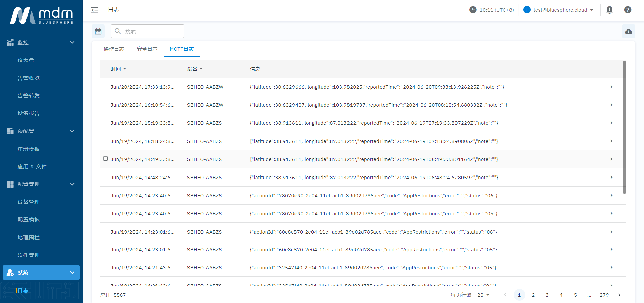644x303 pixels.
Task: Go to next page with the arrow
Action: point(619,295)
